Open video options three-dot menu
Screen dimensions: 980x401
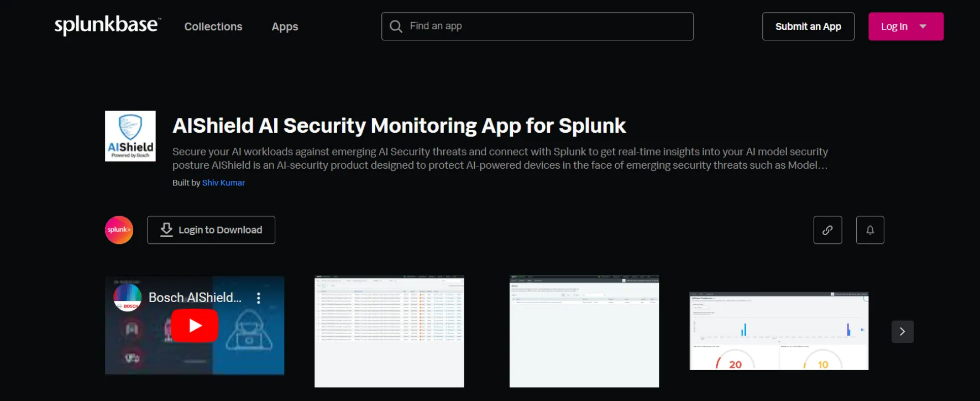[259, 298]
